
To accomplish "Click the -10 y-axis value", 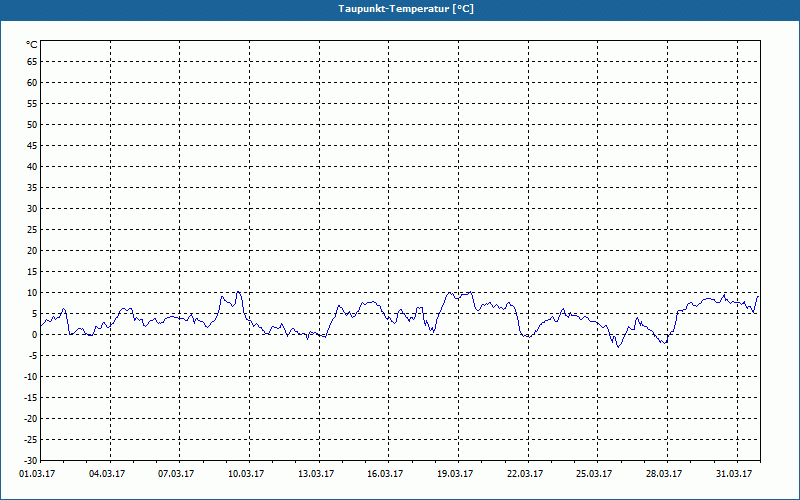I will tap(31, 377).
